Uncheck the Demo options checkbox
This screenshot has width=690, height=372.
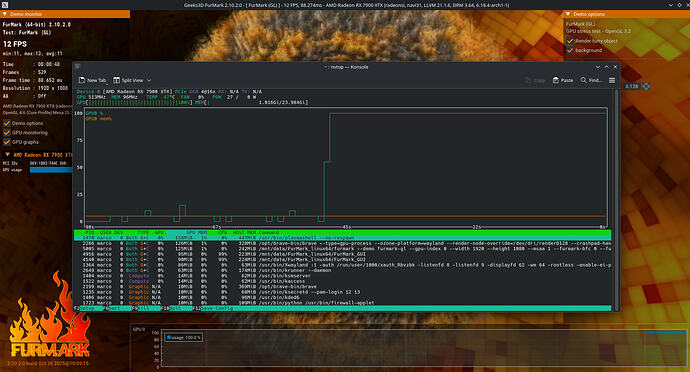(x=7, y=123)
